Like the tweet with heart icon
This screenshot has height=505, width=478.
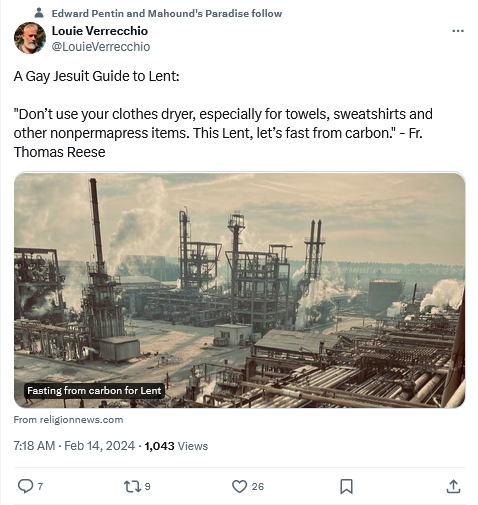239,486
